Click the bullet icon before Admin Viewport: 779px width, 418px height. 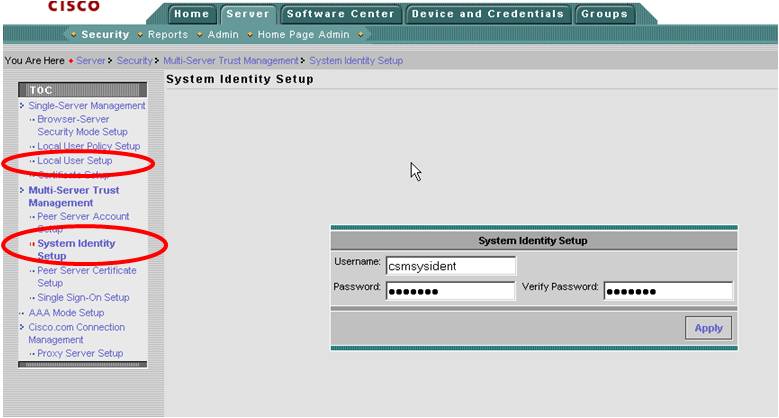pyautogui.click(x=200, y=34)
